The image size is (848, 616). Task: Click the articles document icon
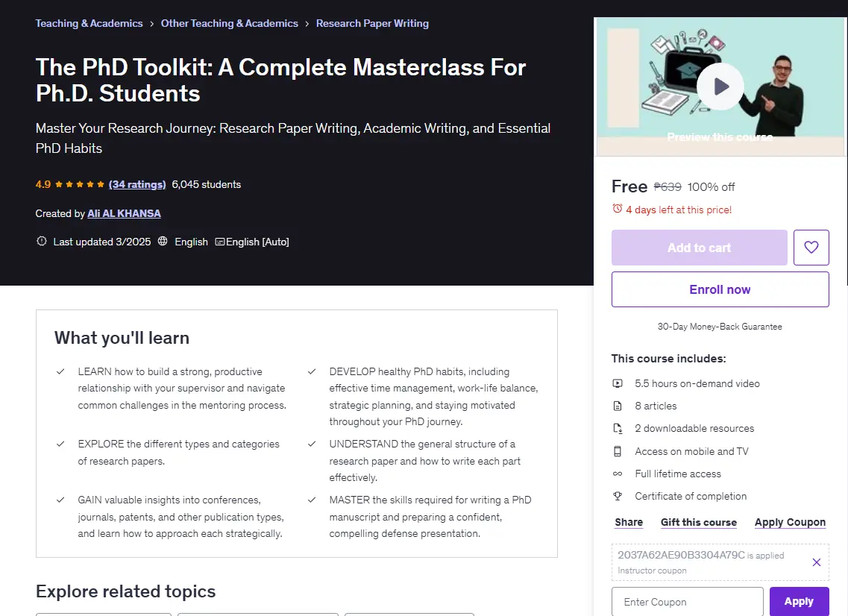(618, 406)
